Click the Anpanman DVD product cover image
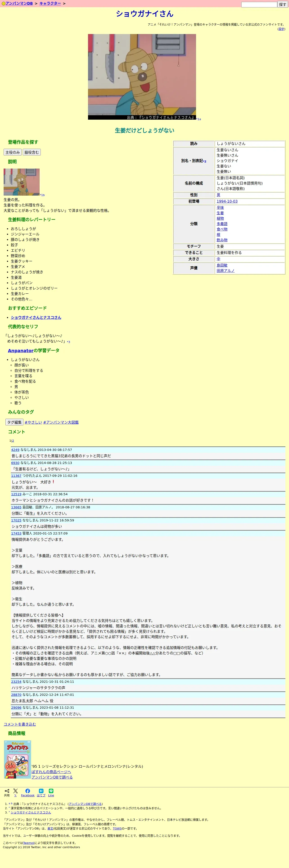 (x=18, y=759)
